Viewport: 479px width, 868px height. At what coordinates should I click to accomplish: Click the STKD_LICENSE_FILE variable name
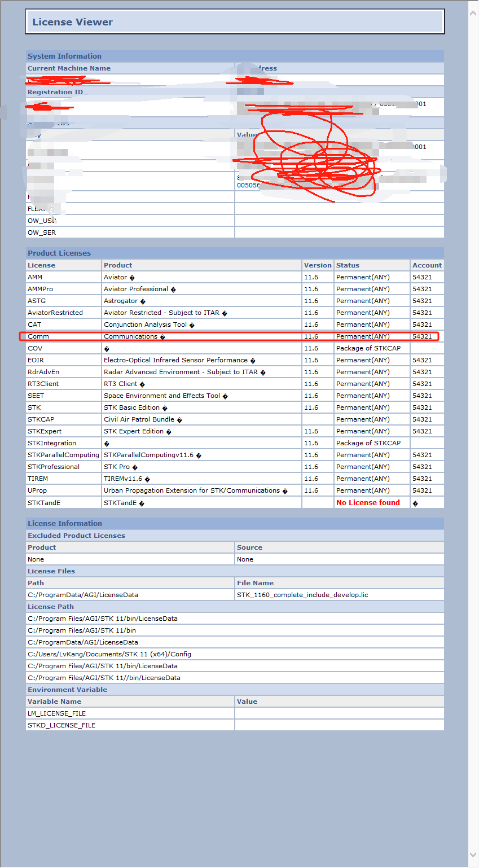tap(61, 725)
